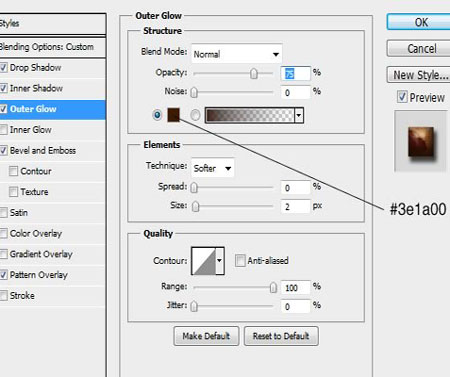
Task: Enable the Satin checkbox
Action: [x=3, y=212]
